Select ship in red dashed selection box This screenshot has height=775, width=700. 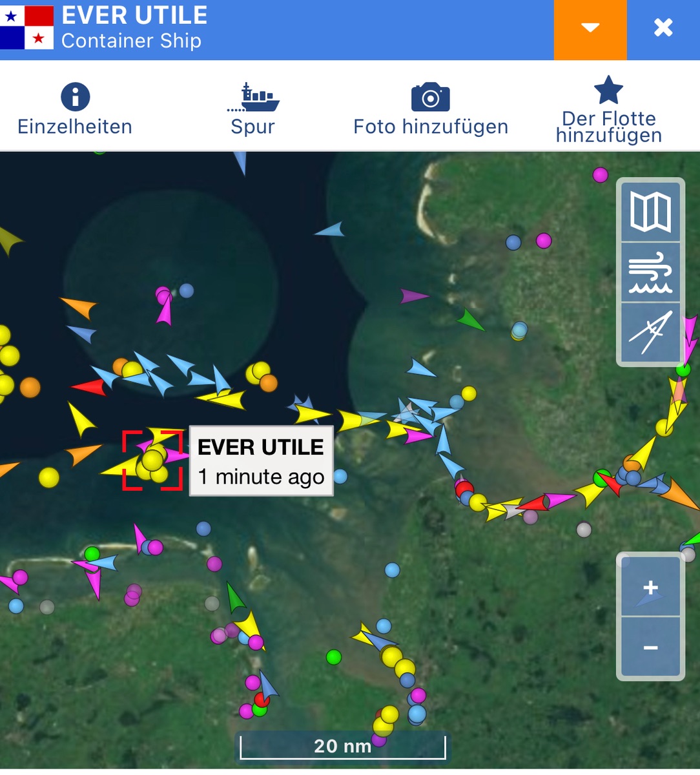pos(152,461)
